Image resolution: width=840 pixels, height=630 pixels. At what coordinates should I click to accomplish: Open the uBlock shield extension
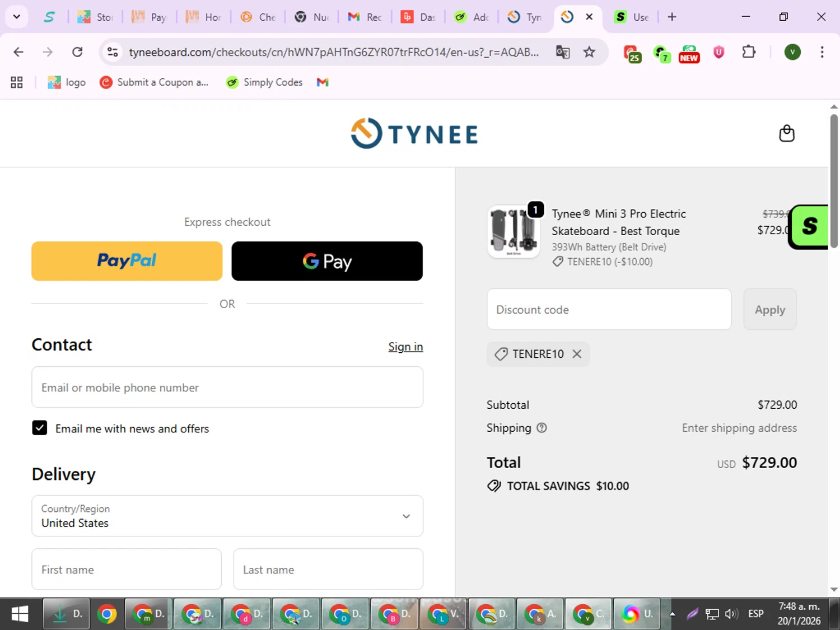tap(718, 52)
